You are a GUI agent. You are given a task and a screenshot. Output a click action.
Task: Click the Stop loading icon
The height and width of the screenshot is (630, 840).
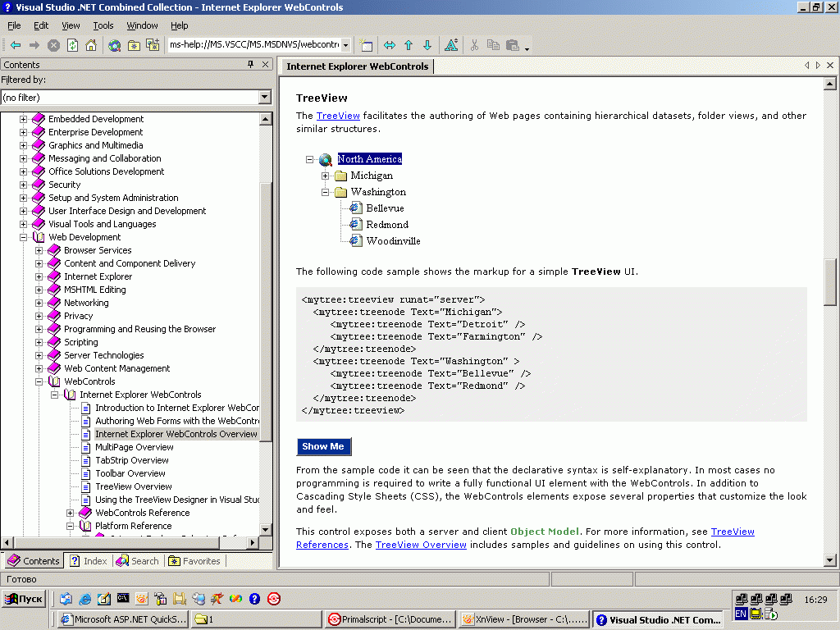[53, 46]
